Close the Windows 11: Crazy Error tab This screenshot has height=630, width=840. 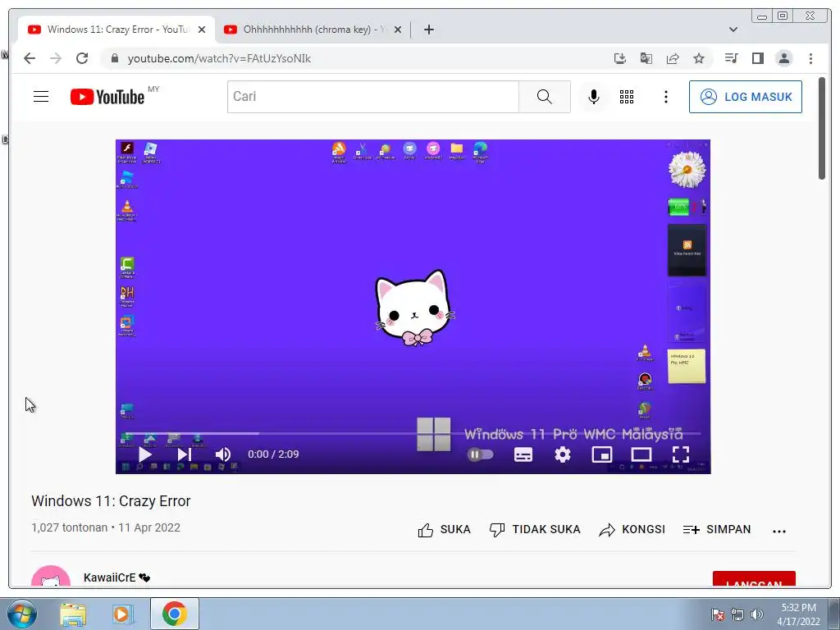pyautogui.click(x=202, y=30)
